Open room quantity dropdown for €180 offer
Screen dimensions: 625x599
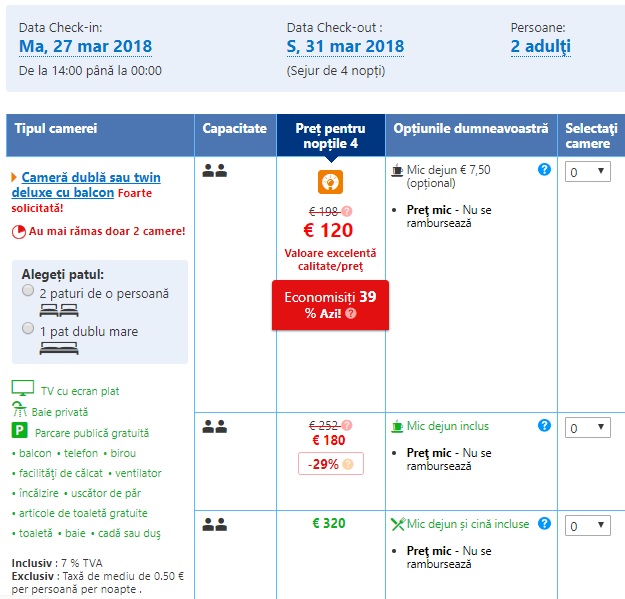588,428
